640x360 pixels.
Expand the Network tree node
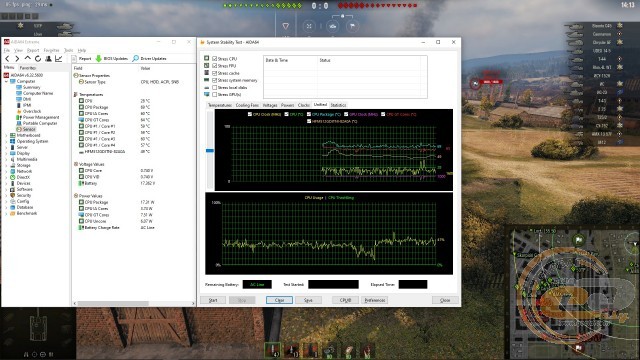pyautogui.click(x=7, y=171)
